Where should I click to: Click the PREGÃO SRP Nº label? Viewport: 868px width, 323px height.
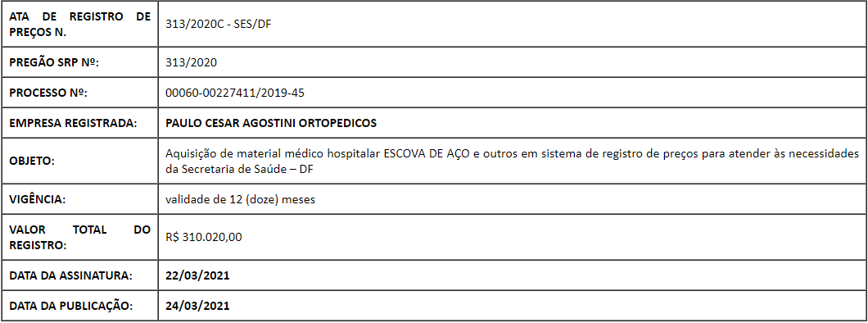tap(54, 62)
